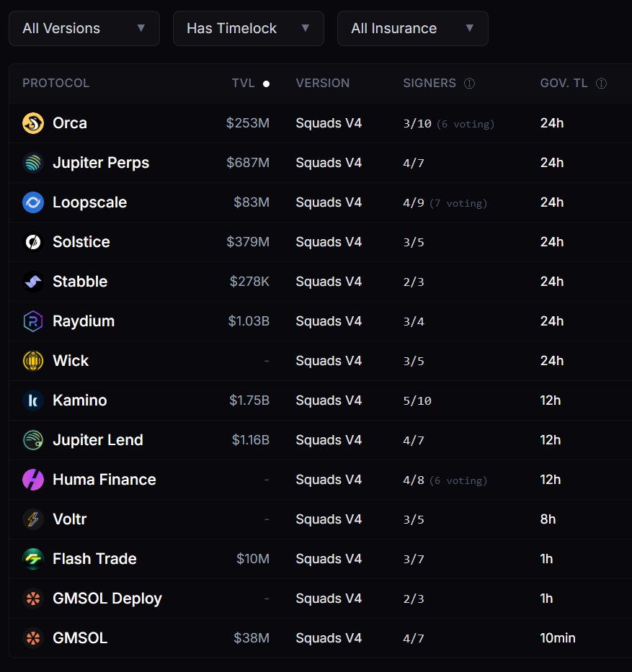Screen dimensions: 632x672
Task: Click the Loopscale blue logo icon
Action: (x=33, y=202)
